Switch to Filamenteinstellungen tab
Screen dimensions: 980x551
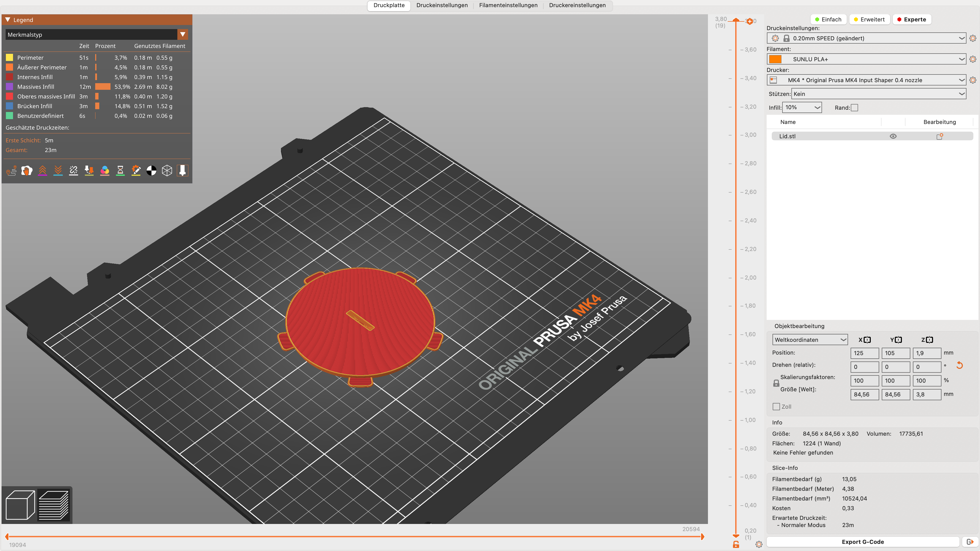pos(508,5)
